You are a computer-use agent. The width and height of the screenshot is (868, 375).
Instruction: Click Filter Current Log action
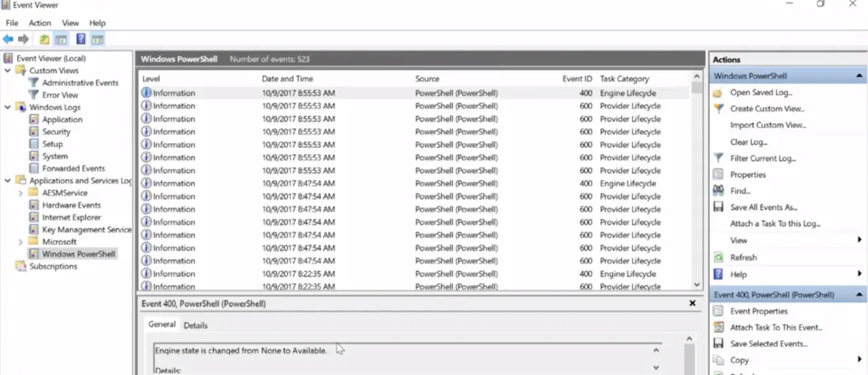point(763,158)
